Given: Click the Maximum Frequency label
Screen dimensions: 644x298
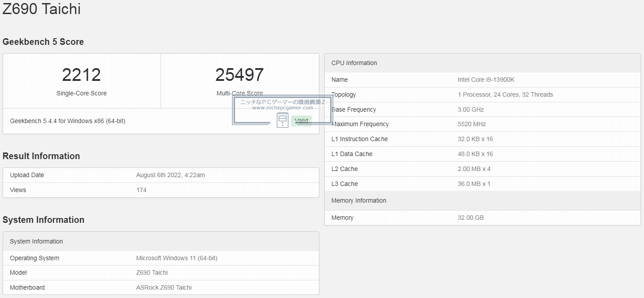Looking at the screenshot, I should tap(360, 124).
